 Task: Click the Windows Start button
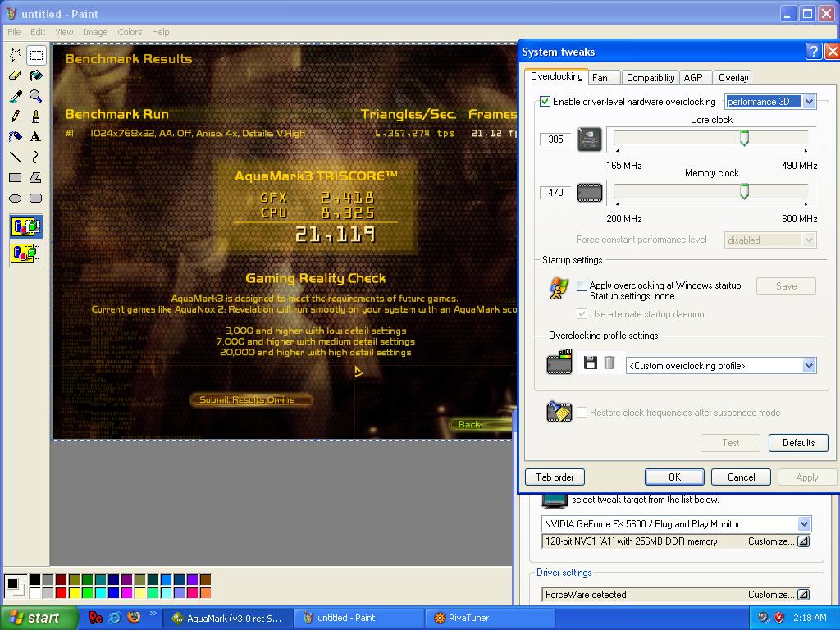pos(38,618)
